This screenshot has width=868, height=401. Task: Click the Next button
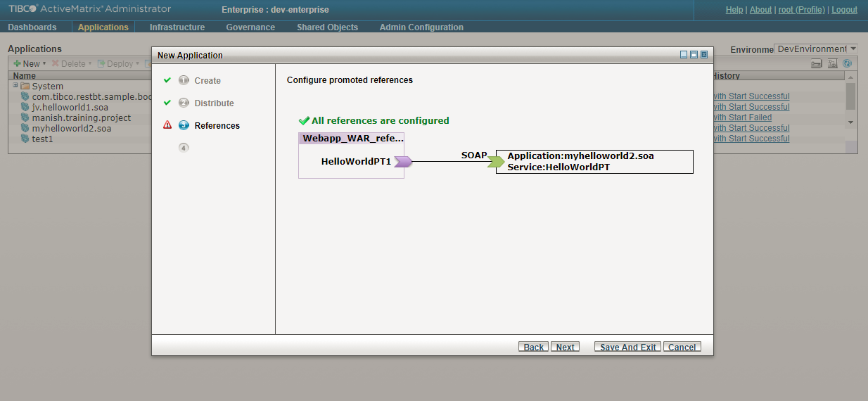tap(566, 347)
